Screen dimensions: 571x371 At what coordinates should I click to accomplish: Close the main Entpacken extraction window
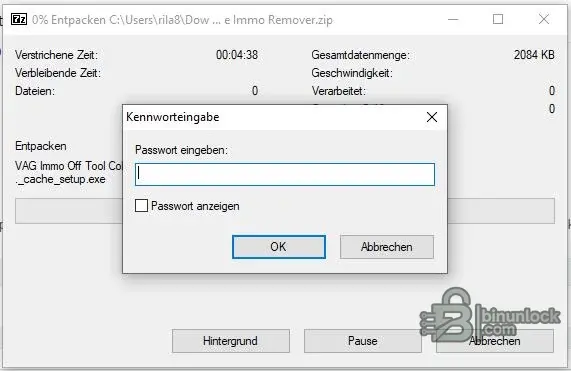[544, 19]
